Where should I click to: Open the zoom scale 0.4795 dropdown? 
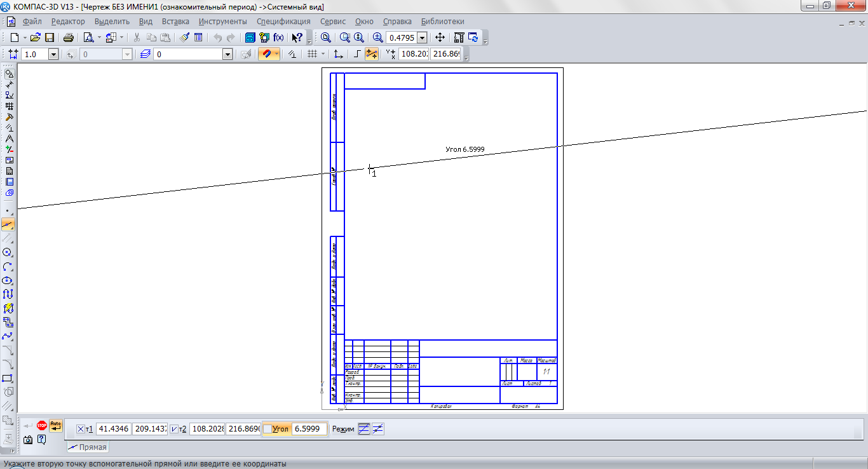(422, 38)
